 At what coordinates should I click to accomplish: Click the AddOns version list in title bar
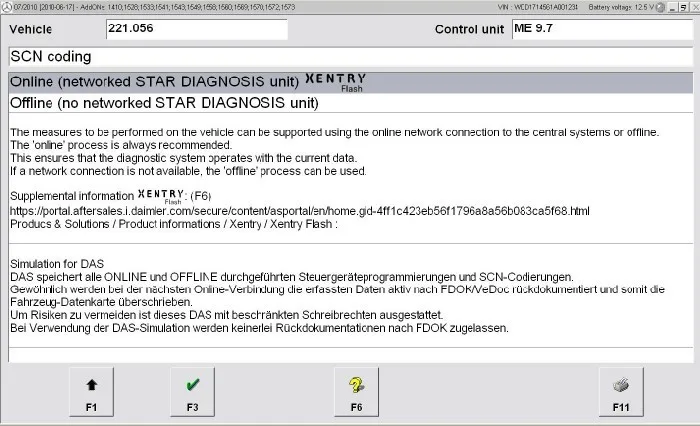tap(188, 7)
